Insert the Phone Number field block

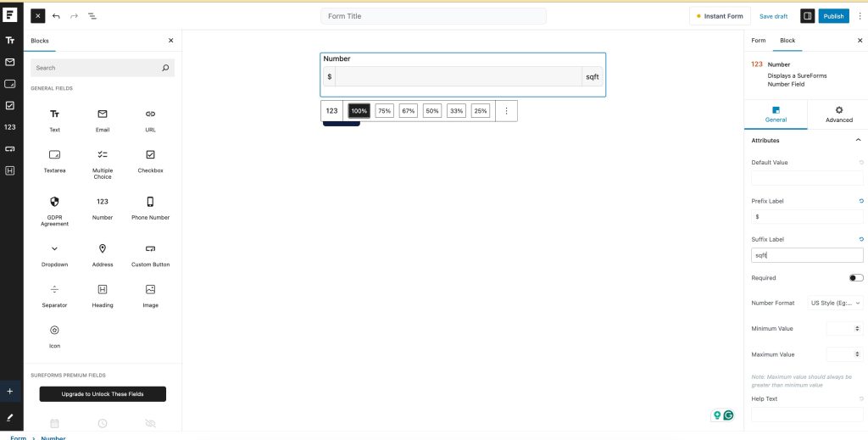click(x=150, y=208)
